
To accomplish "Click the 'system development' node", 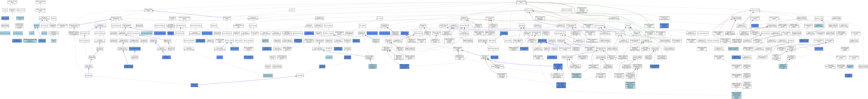I will coord(100,33).
